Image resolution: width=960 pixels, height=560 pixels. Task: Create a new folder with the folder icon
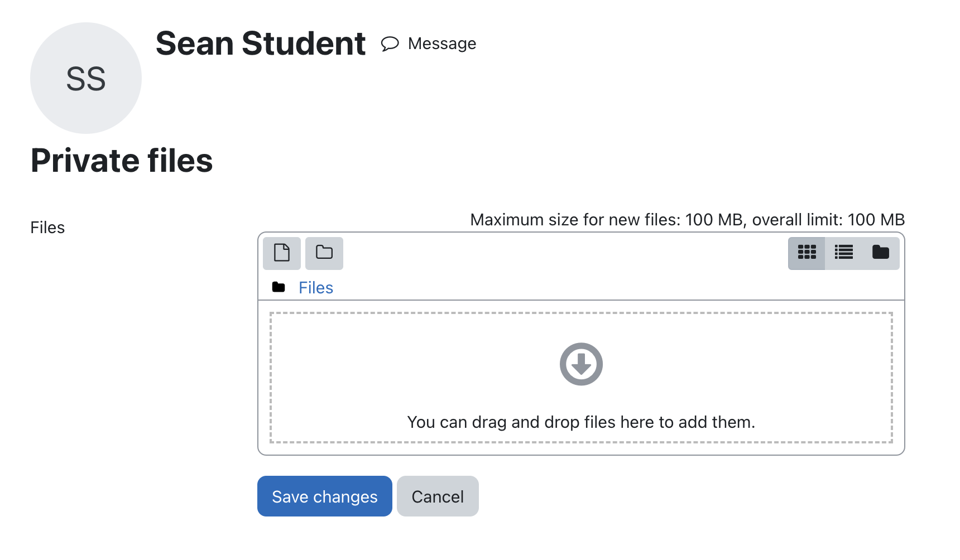[x=324, y=253]
